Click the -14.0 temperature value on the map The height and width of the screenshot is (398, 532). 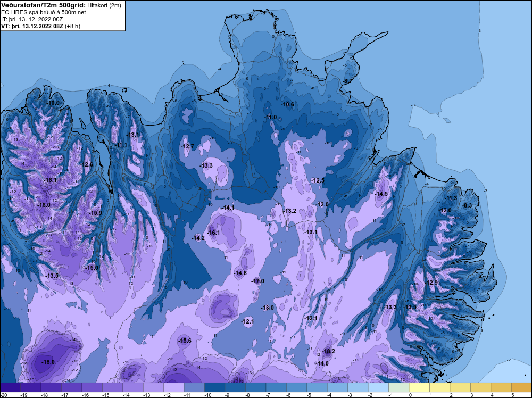(322, 363)
